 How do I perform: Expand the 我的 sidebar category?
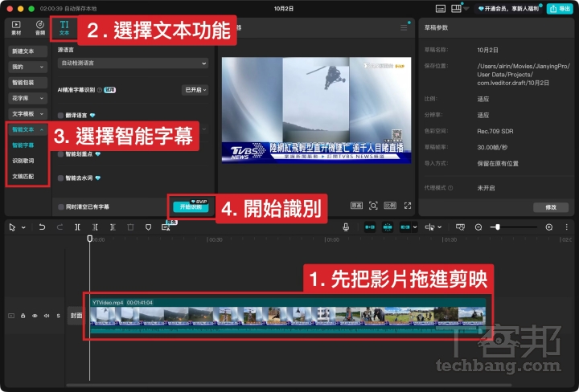[27, 67]
